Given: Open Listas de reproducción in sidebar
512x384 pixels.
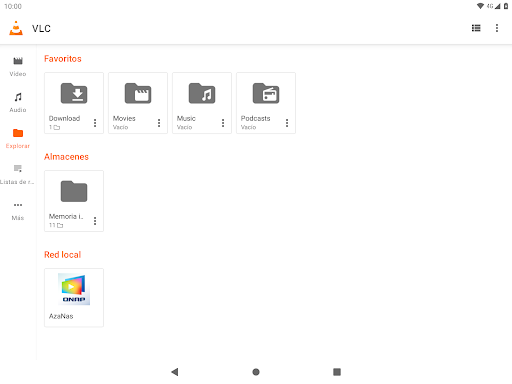Looking at the screenshot, I should click(x=18, y=175).
